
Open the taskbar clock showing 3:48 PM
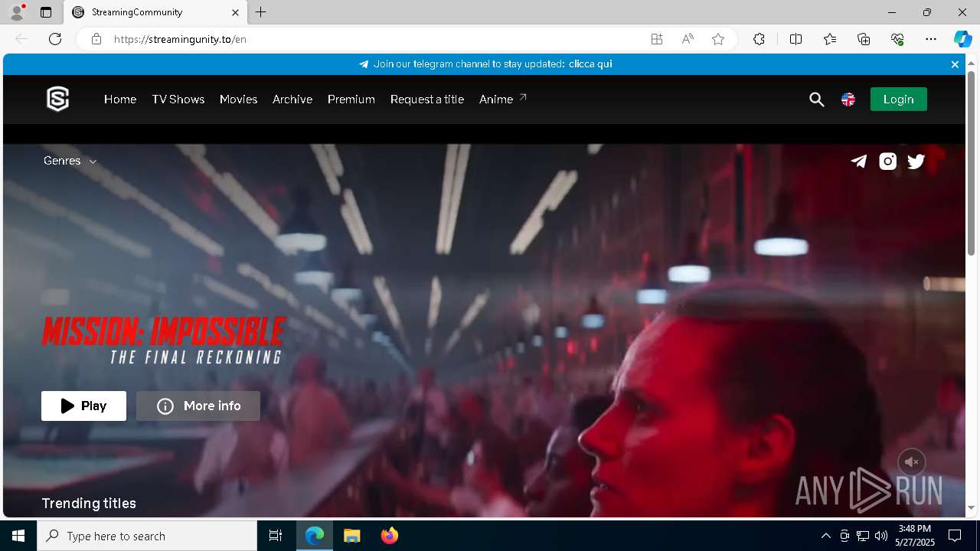click(915, 536)
